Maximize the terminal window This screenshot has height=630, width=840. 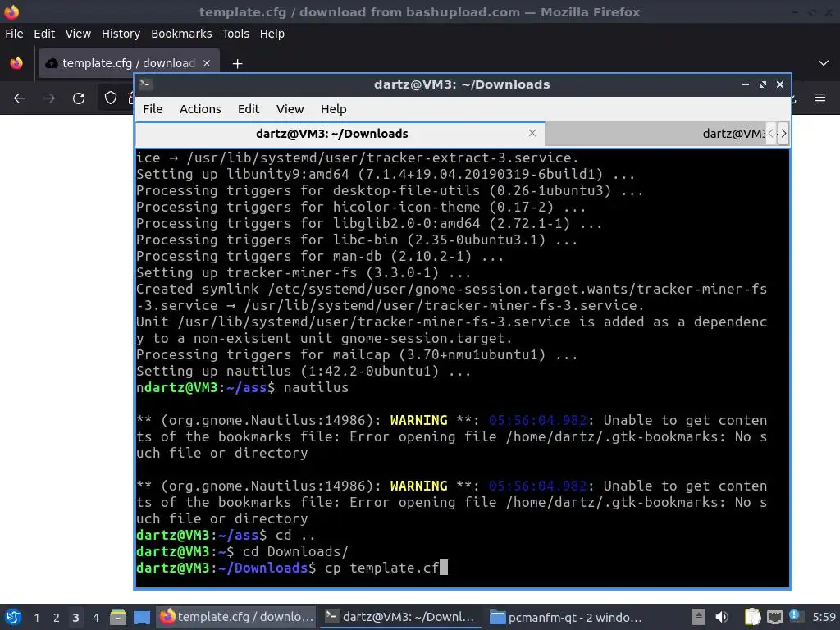[763, 84]
